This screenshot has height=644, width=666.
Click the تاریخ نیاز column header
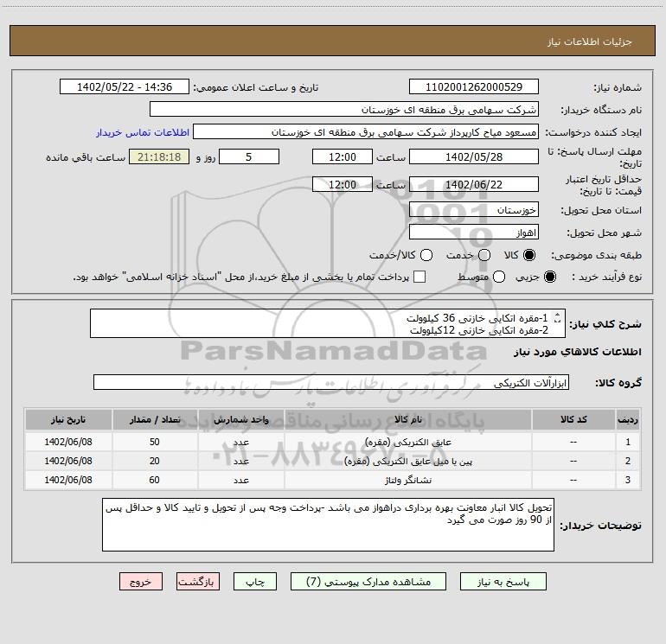(68, 419)
